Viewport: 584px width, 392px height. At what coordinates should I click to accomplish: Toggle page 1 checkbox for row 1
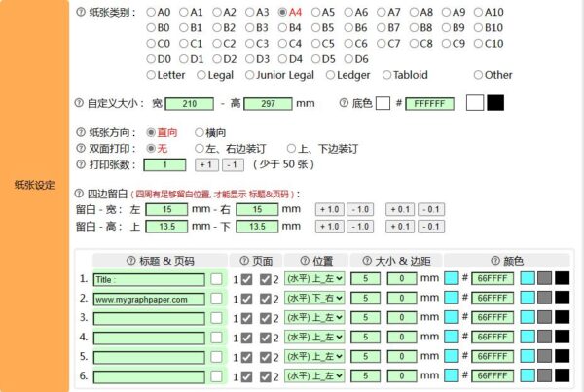point(246,279)
